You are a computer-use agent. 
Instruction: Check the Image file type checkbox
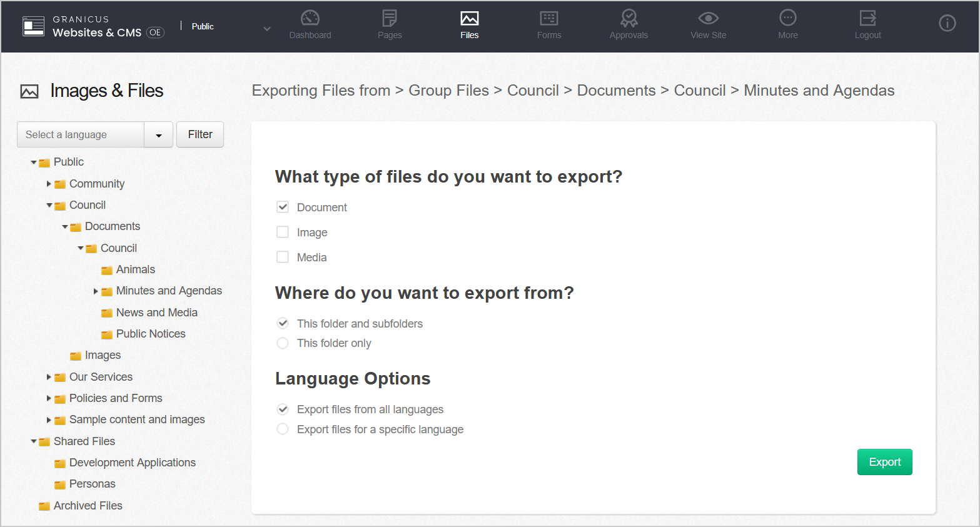click(283, 232)
